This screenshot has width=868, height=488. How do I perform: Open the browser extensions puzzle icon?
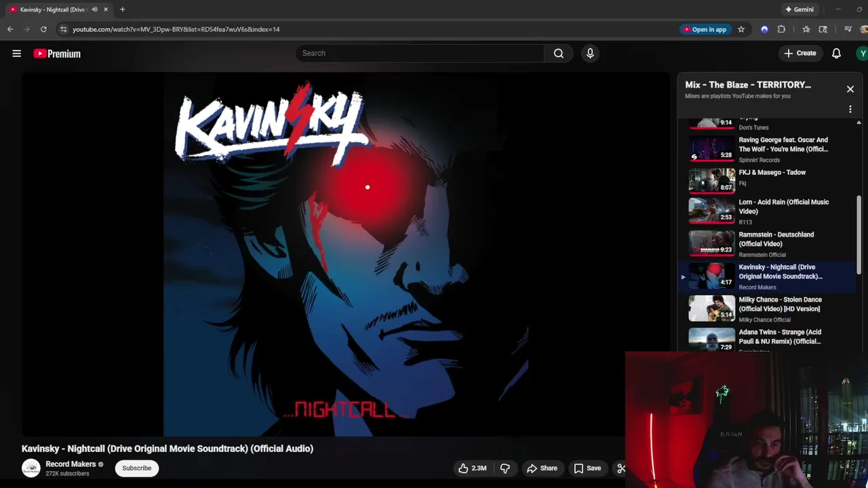click(781, 29)
